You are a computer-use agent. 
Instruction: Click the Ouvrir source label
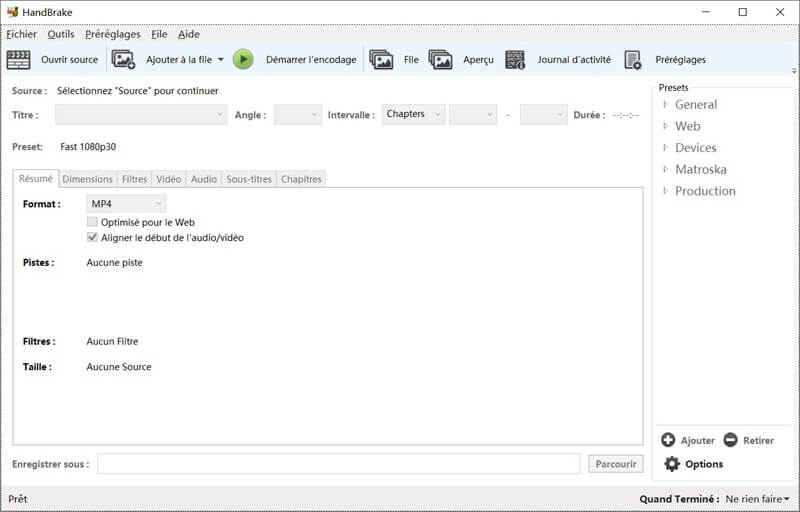coord(69,60)
